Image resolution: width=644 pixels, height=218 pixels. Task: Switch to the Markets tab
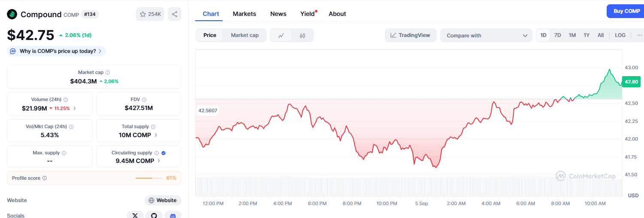tap(245, 14)
